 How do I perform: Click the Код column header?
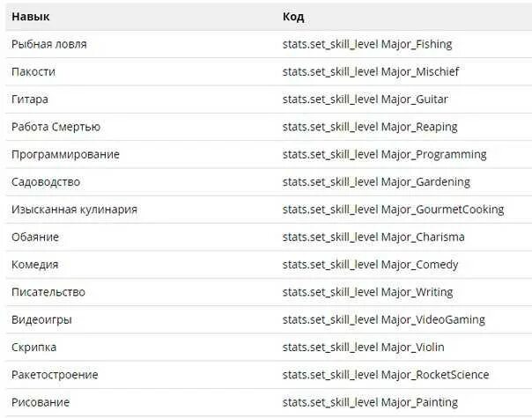pos(293,17)
